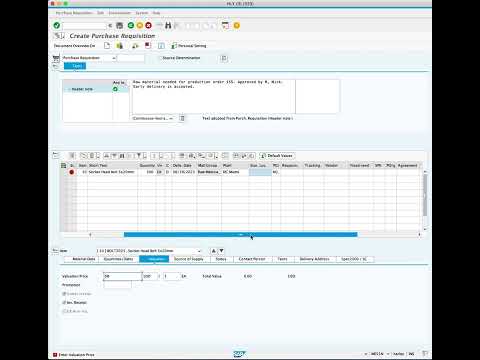Click the Save disk icon in toolbar
480x360 pixels.
[x=119, y=25]
